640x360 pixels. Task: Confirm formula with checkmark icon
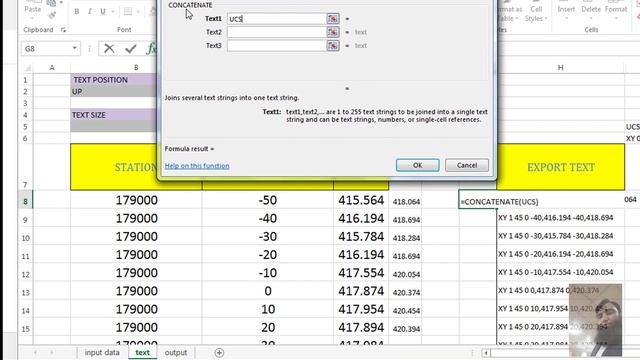[131, 49]
